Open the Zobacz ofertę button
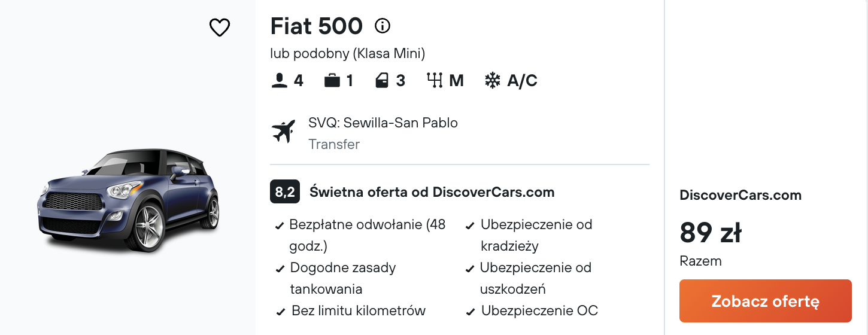Viewport: 868px width, 335px height. coord(766,301)
